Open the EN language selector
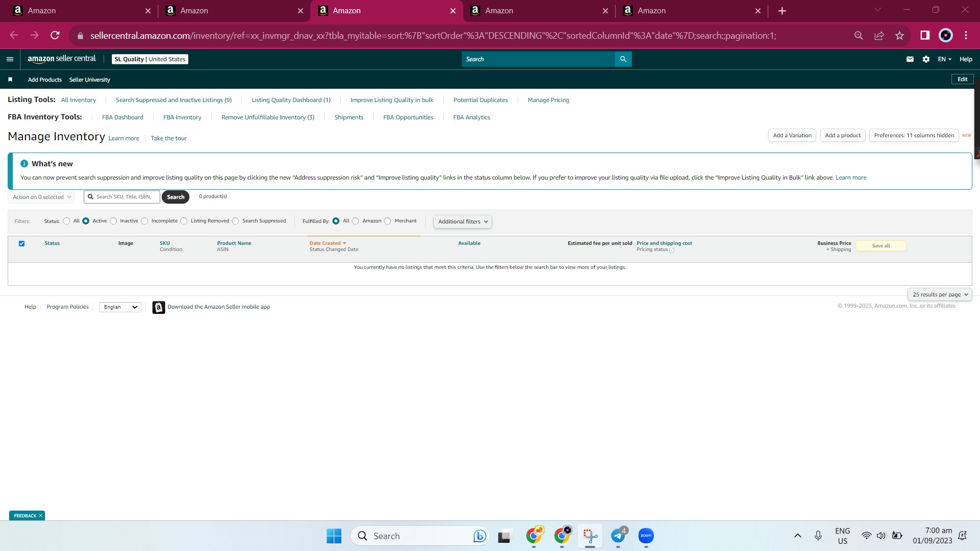This screenshot has width=980, height=551. (x=944, y=59)
